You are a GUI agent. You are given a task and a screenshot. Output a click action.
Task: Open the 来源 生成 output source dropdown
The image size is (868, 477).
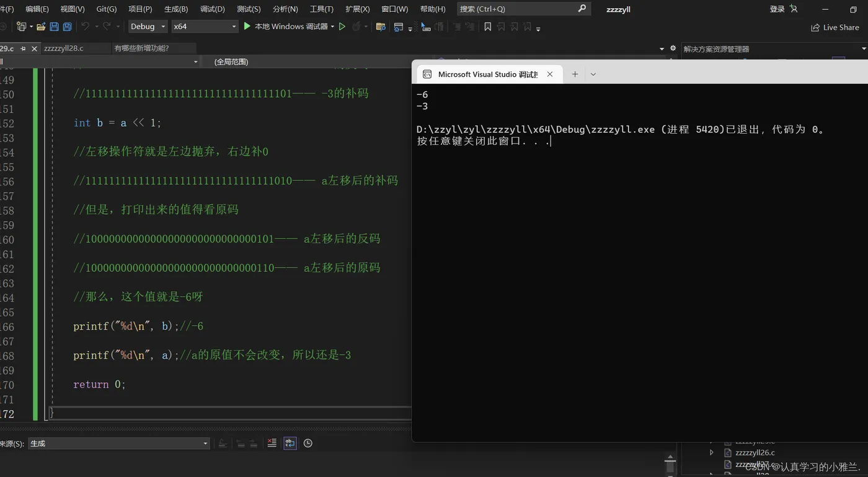(119, 444)
